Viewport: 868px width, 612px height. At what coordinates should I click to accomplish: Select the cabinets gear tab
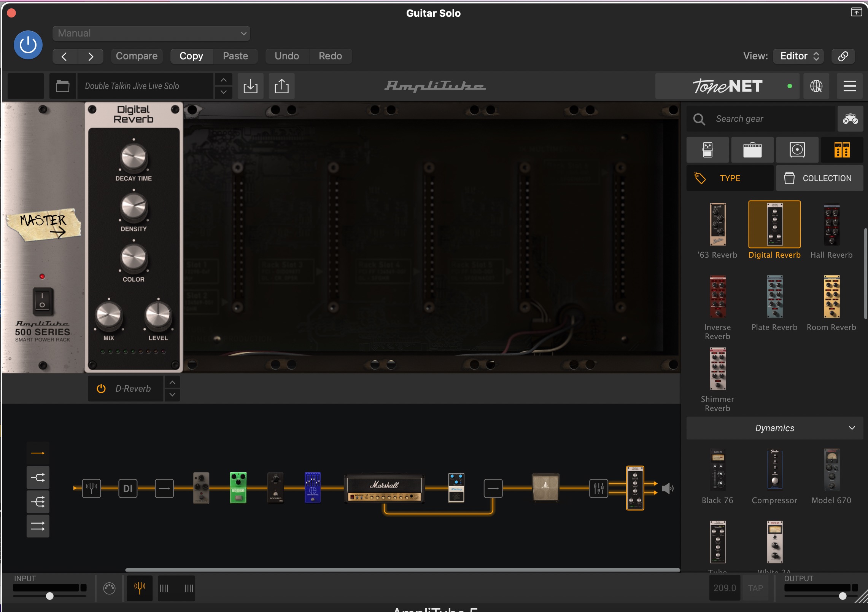[797, 150]
